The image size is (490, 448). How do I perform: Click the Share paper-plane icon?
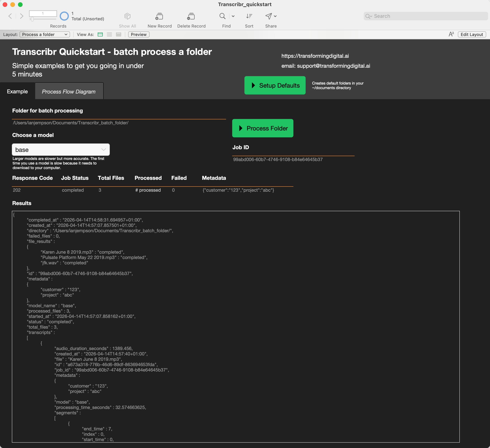pos(268,16)
